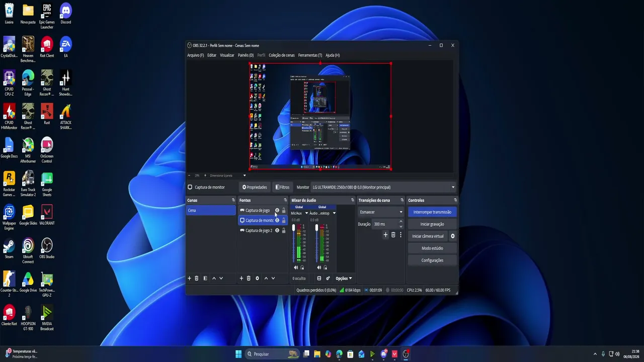Delete the selected scene with trash icon
Image resolution: width=644 pixels, height=362 pixels.
pos(197,278)
